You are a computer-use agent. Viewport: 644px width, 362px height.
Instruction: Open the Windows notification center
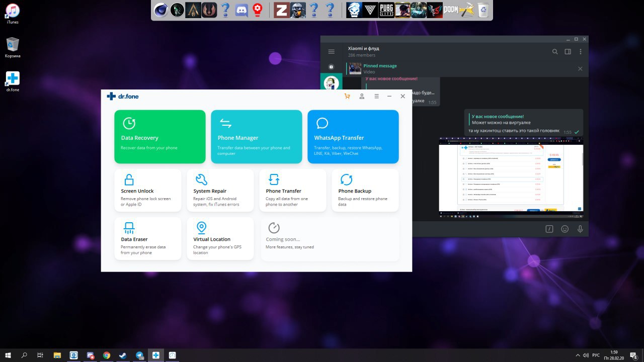(x=633, y=355)
